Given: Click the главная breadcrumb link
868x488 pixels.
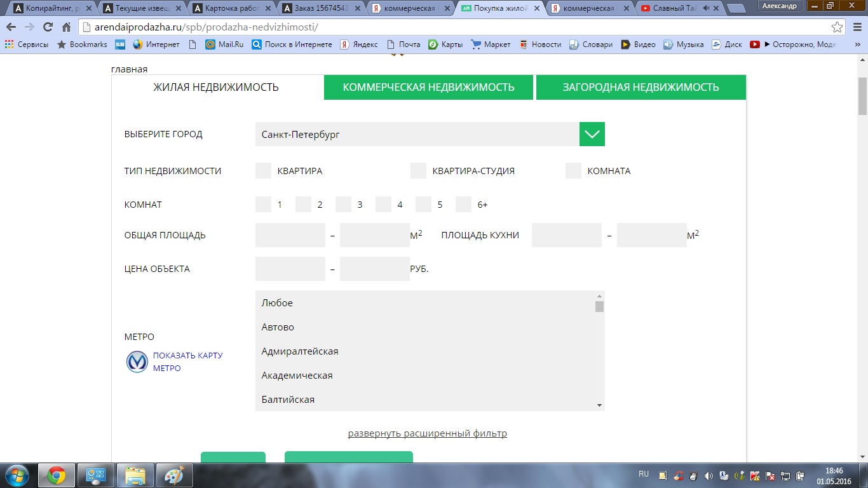Looking at the screenshot, I should pyautogui.click(x=130, y=69).
